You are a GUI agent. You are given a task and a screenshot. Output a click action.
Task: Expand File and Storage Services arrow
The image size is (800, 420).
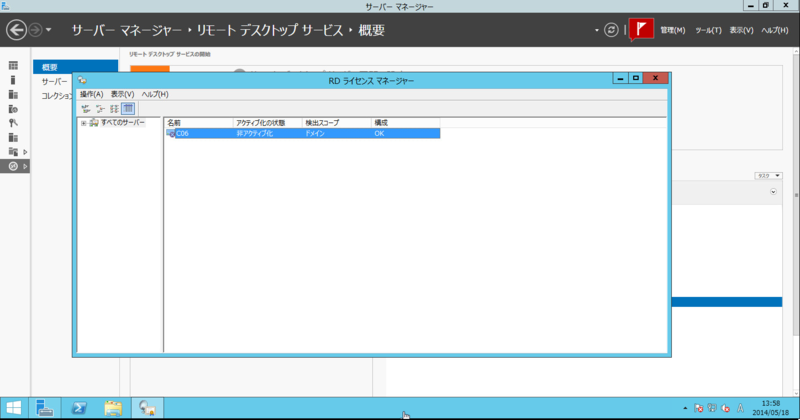[25, 152]
